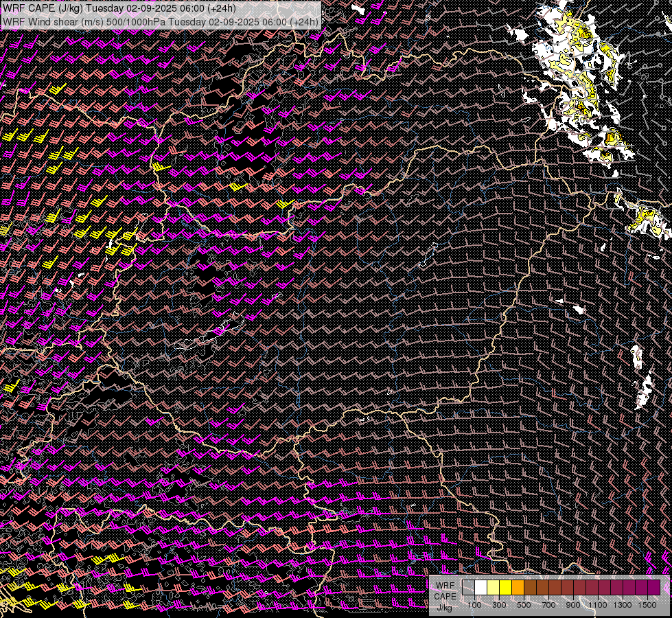Click the 100 legend label
The height and width of the screenshot is (618, 672).
[474, 605]
